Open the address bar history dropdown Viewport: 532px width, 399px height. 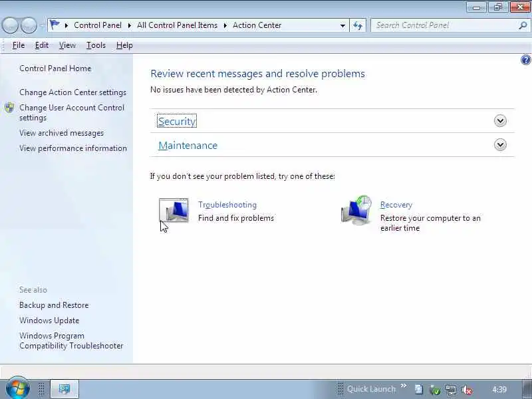(342, 25)
